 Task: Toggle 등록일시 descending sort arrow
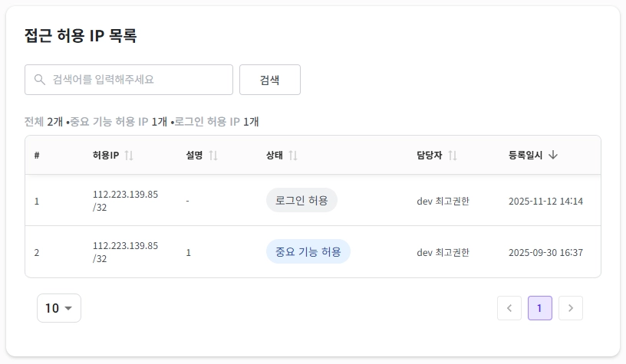tap(553, 155)
